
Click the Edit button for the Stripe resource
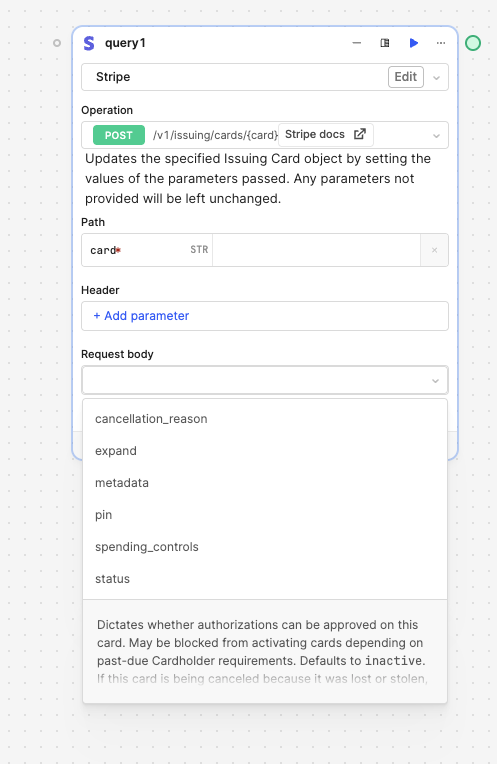coord(405,77)
